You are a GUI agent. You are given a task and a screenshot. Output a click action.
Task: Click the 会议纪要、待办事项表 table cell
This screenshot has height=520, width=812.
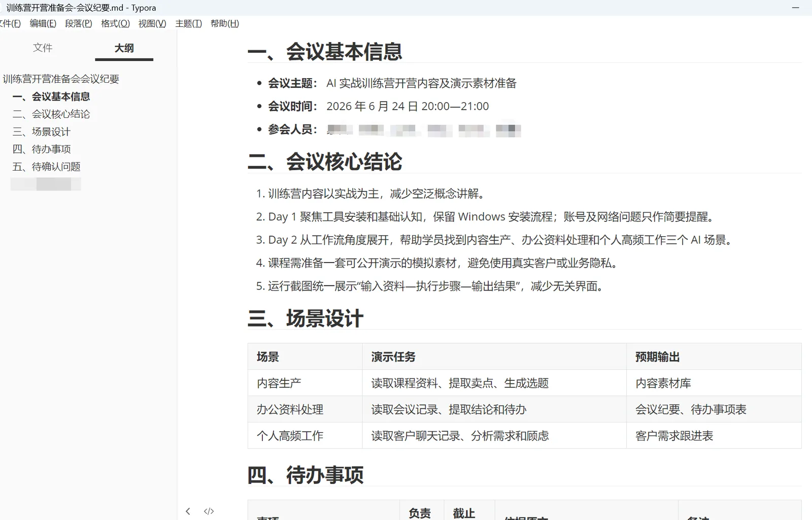click(x=714, y=409)
